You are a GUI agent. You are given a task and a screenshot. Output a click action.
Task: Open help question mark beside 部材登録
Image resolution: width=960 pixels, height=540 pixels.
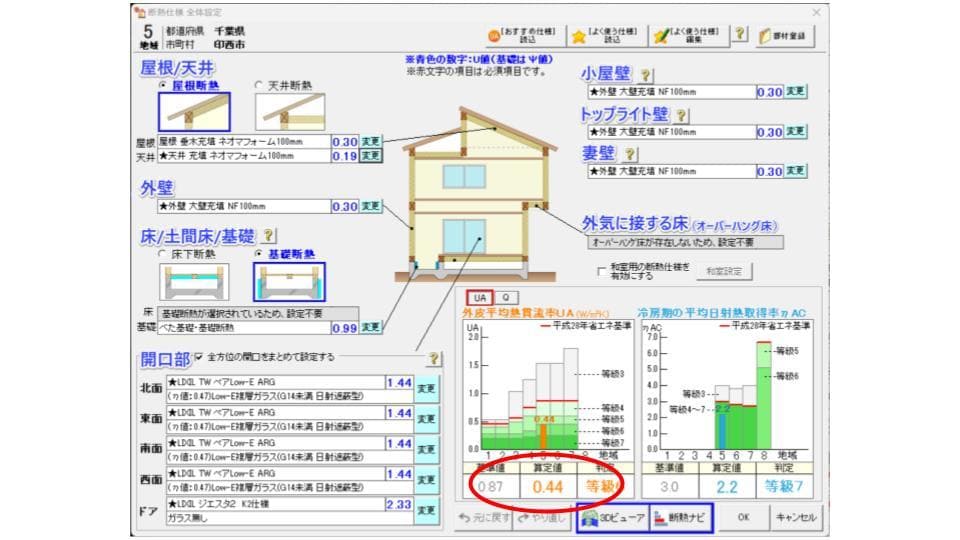[x=740, y=34]
